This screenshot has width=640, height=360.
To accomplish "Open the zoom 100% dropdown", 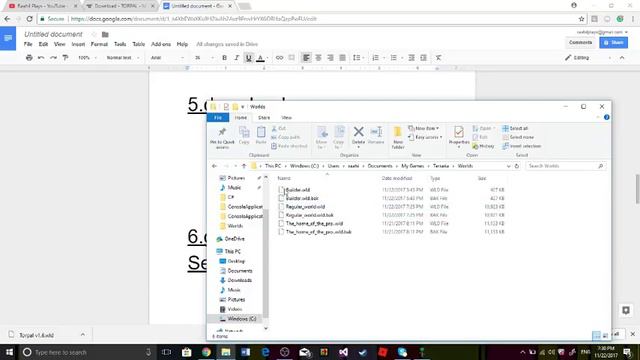I will pos(88,58).
